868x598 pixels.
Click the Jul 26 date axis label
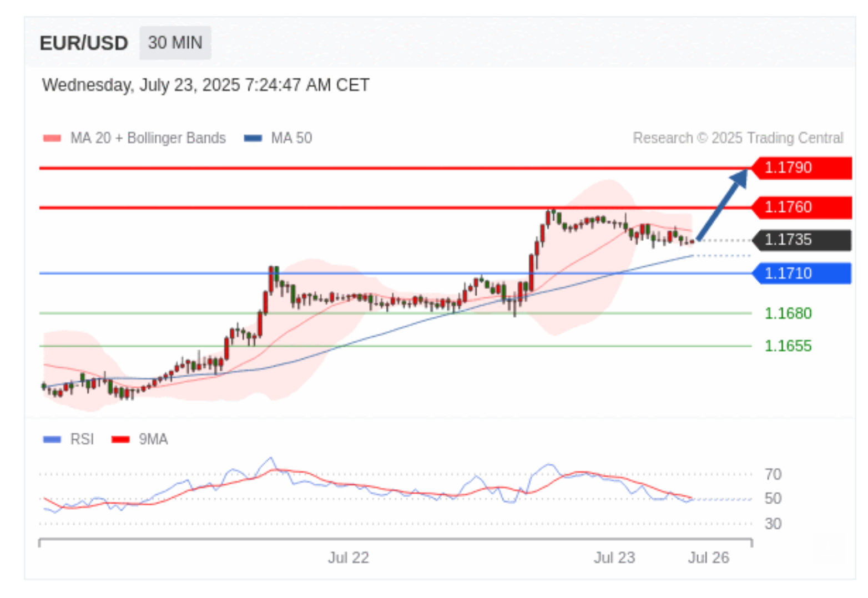click(x=709, y=558)
